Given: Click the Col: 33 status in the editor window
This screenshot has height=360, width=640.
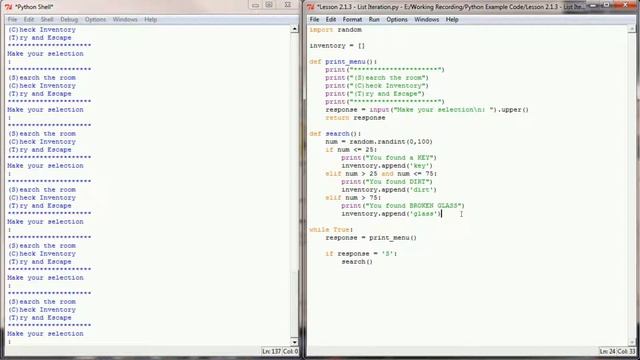Looking at the screenshot, I should (626, 351).
